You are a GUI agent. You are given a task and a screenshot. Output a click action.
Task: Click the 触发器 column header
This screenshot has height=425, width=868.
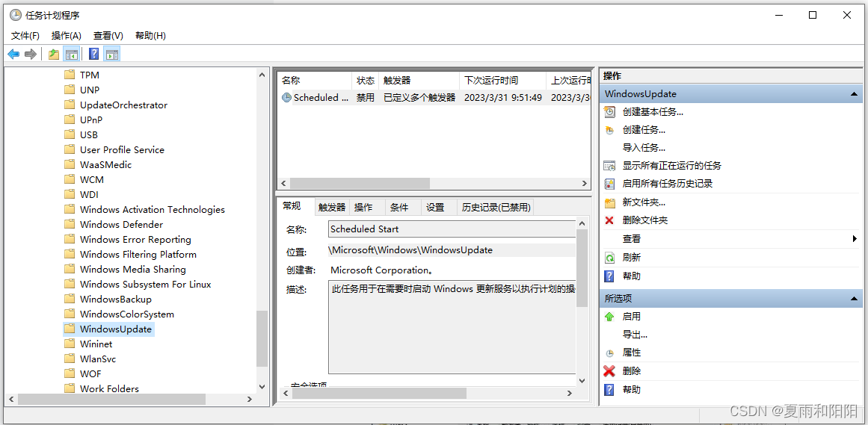[x=419, y=81]
